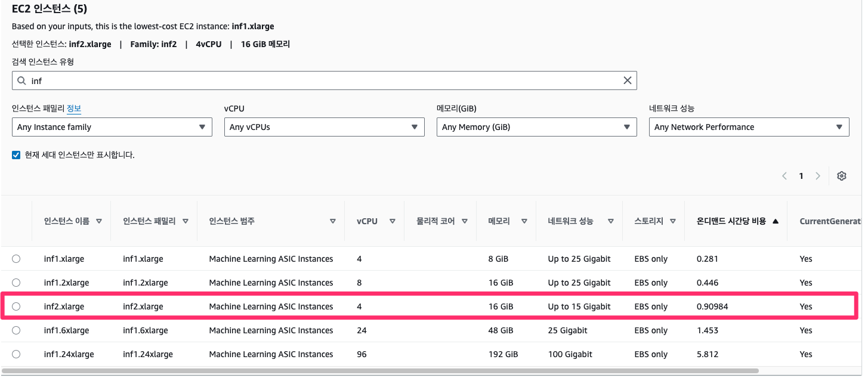Click vCPU value 96 cell
868x378 pixels.
pyautogui.click(x=362, y=354)
